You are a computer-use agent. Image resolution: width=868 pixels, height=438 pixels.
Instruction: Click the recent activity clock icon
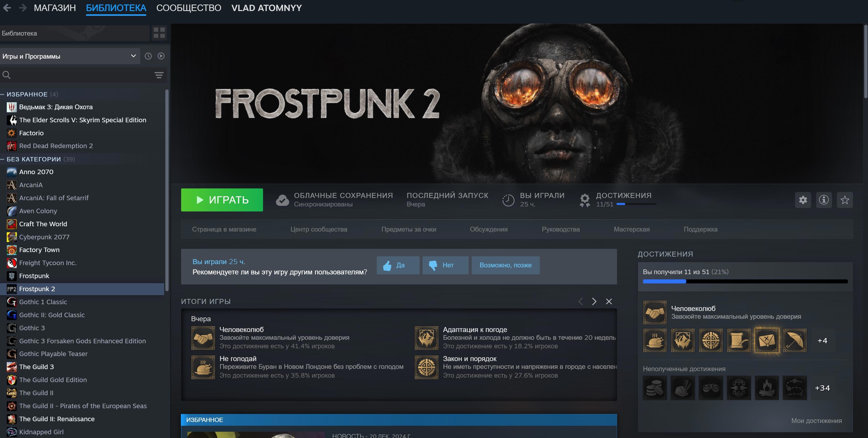148,56
